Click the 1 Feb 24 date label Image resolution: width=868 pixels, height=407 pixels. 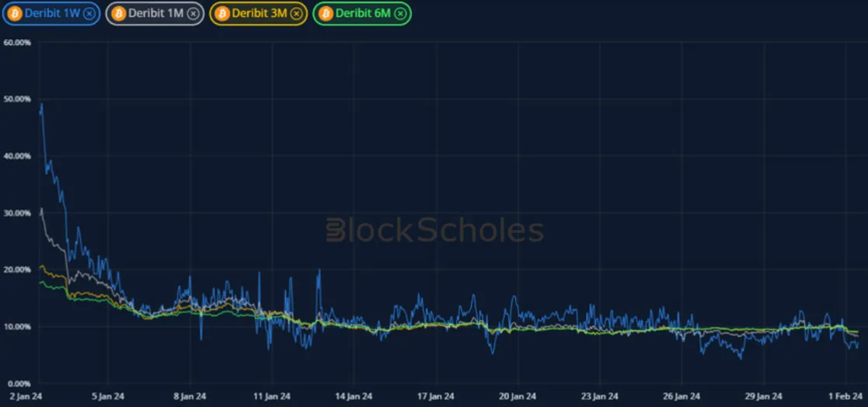click(x=846, y=396)
